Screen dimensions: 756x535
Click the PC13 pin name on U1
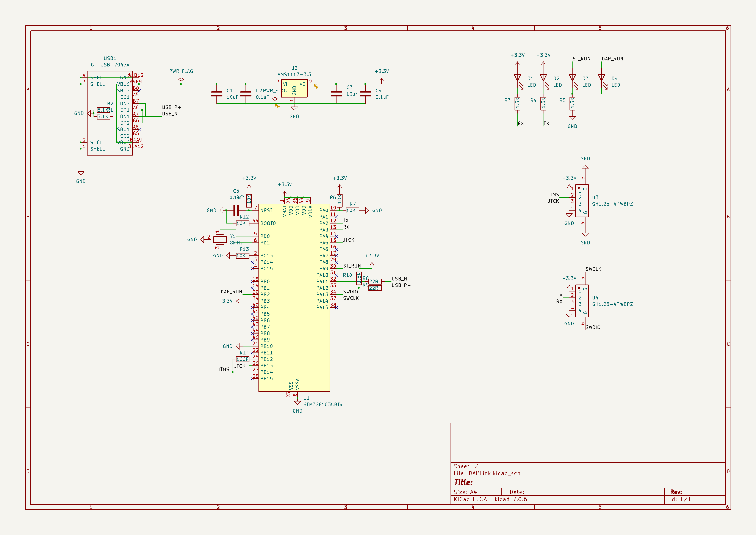(x=266, y=256)
